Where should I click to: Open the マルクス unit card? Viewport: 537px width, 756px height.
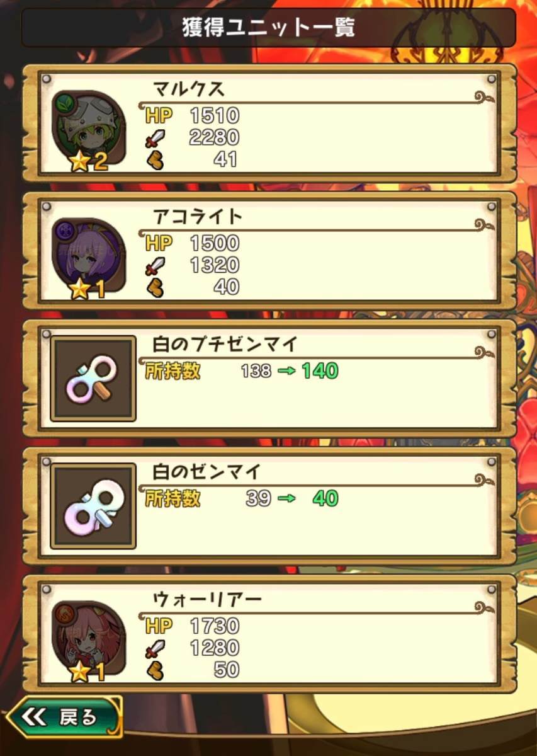[x=269, y=123]
